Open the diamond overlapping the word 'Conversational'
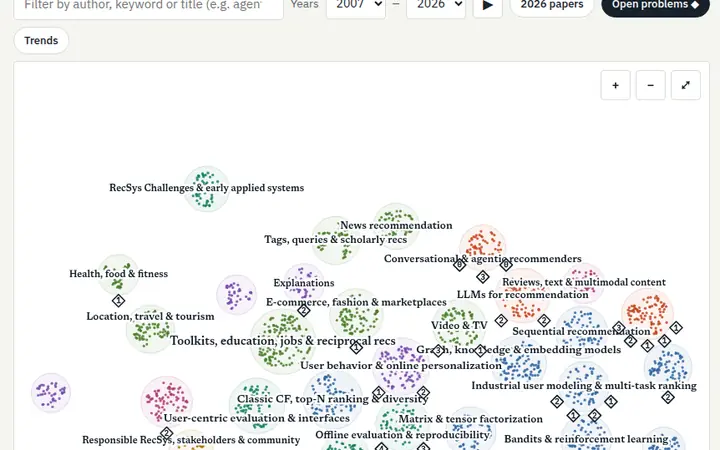720x450 pixels. click(459, 264)
